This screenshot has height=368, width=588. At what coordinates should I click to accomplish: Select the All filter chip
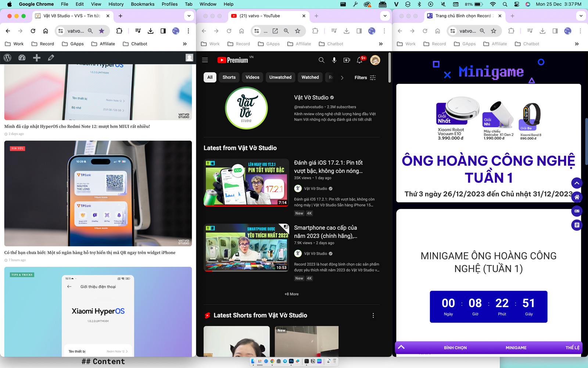click(210, 77)
